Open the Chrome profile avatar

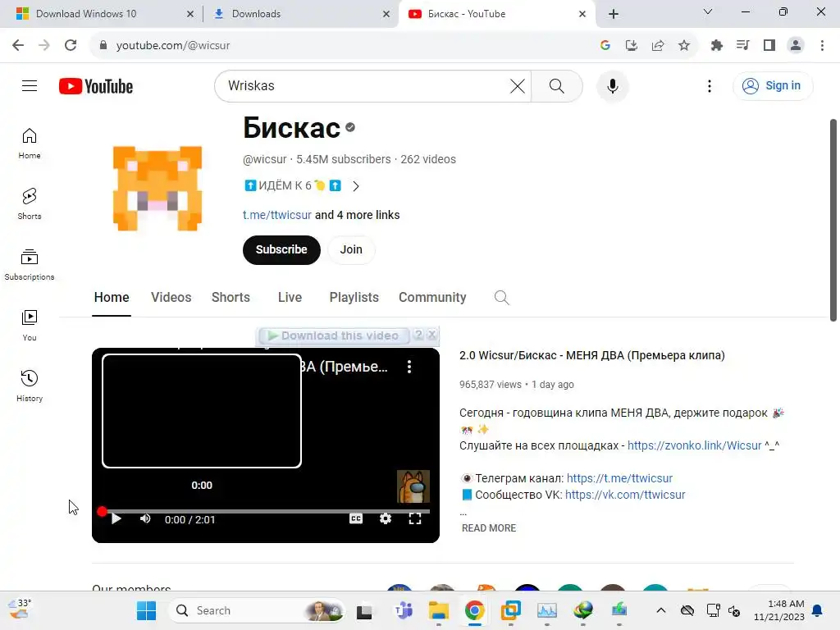click(796, 46)
